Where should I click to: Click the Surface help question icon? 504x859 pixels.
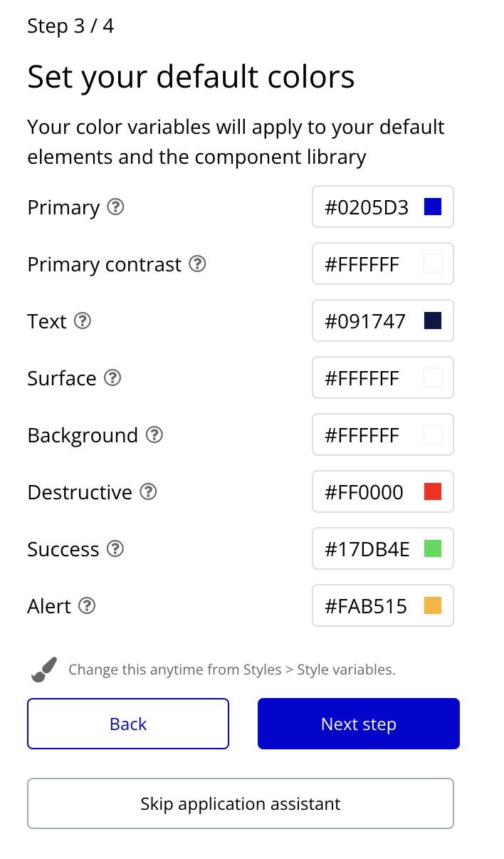112,378
